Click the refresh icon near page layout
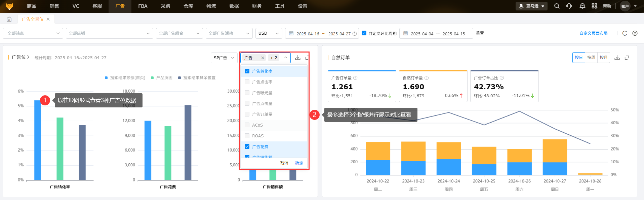The height and width of the screenshot is (200, 644). click(x=625, y=33)
